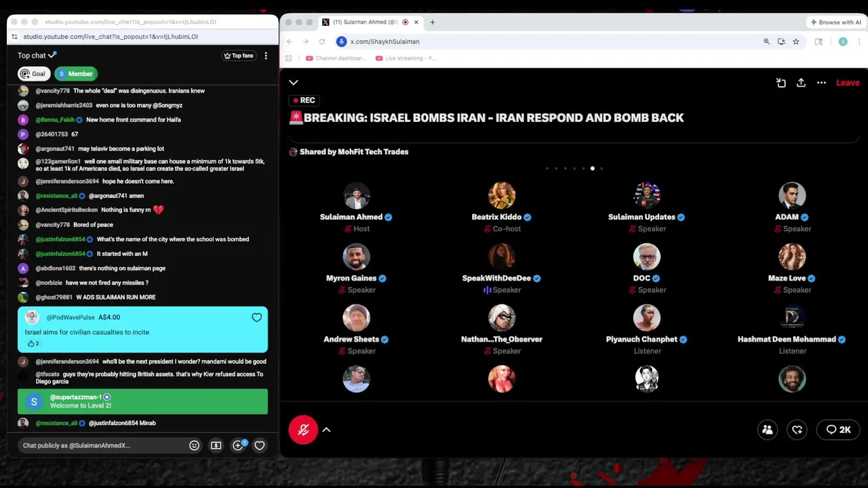Open the bookmarks apps grid icon
868x488 pixels.
(289, 58)
